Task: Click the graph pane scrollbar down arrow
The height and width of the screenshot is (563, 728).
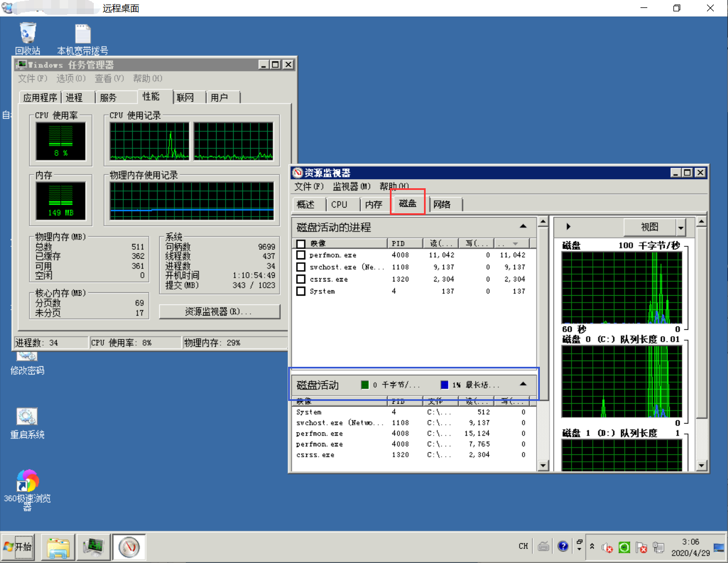Action: (702, 465)
